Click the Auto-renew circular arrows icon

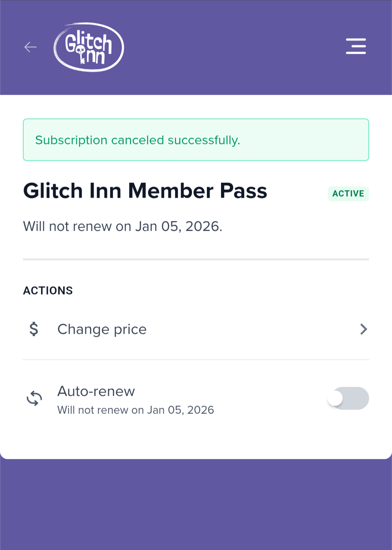(34, 398)
